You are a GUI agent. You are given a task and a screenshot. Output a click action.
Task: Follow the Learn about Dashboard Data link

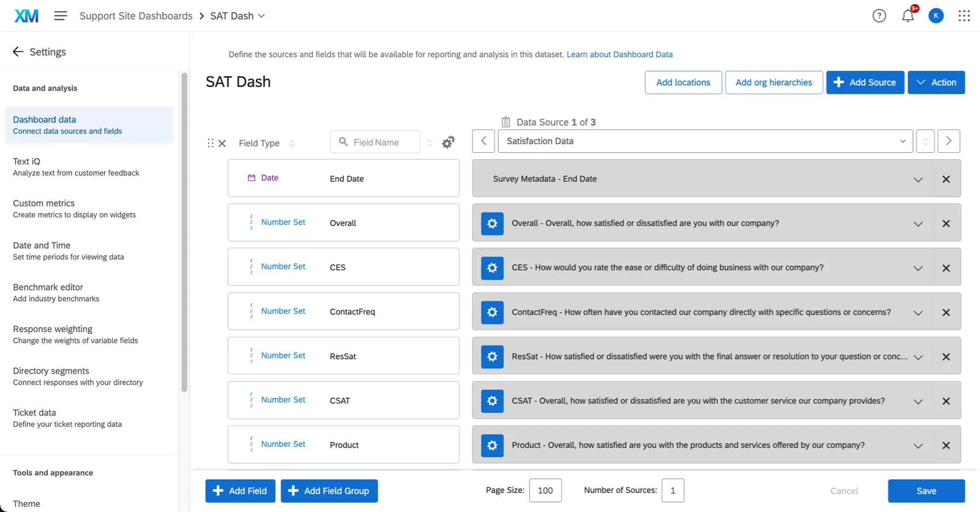point(619,54)
